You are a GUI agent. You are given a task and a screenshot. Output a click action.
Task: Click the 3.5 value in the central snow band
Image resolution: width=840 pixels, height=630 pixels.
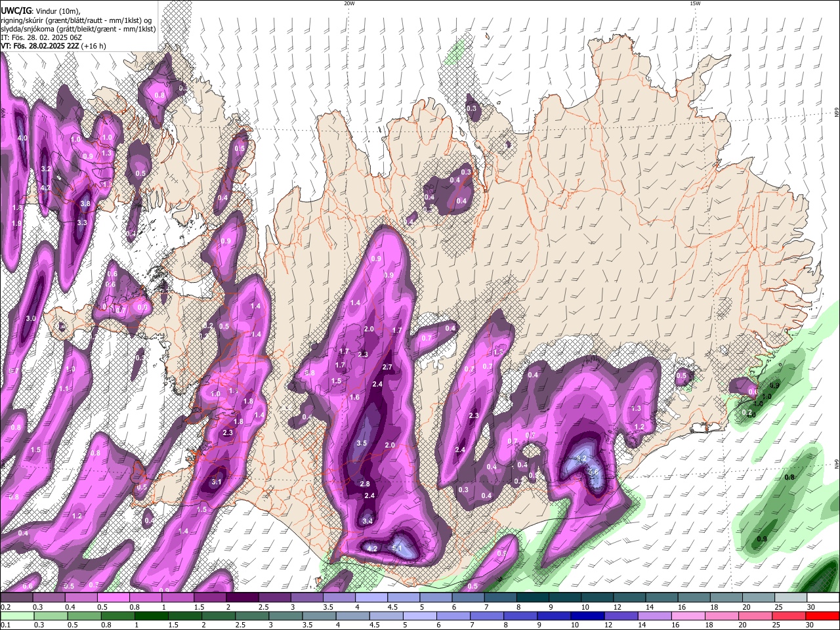(362, 444)
